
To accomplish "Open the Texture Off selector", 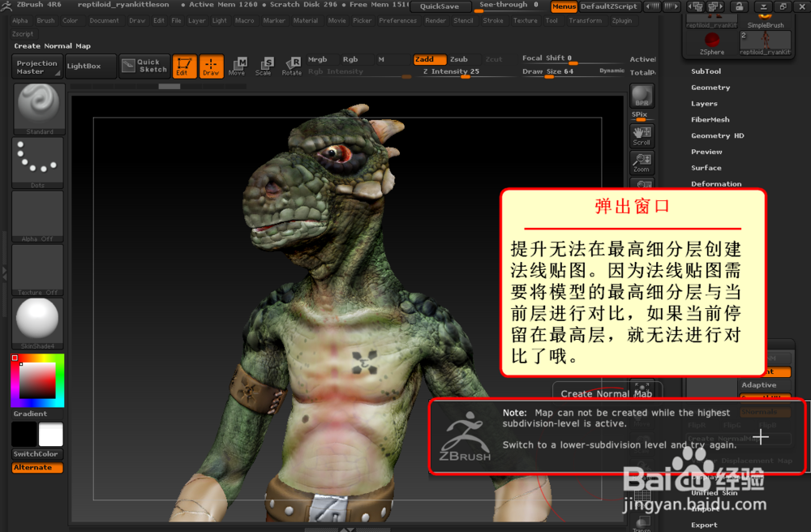I will click(38, 270).
